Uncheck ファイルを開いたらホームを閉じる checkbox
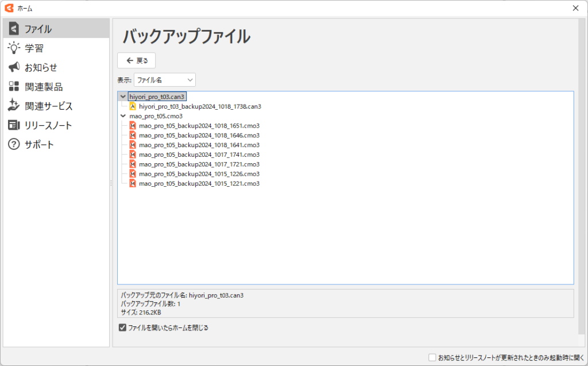This screenshot has height=366, width=588. (122, 328)
